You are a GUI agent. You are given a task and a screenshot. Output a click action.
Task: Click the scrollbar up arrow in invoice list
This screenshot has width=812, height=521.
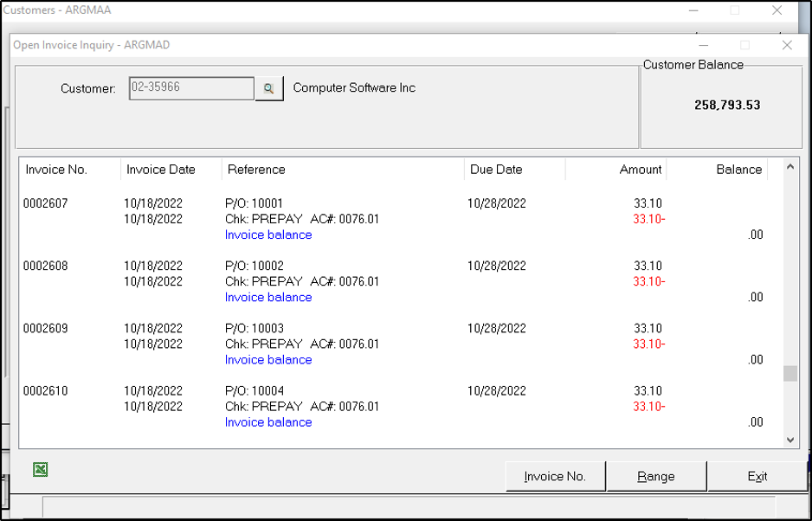pyautogui.click(x=790, y=167)
